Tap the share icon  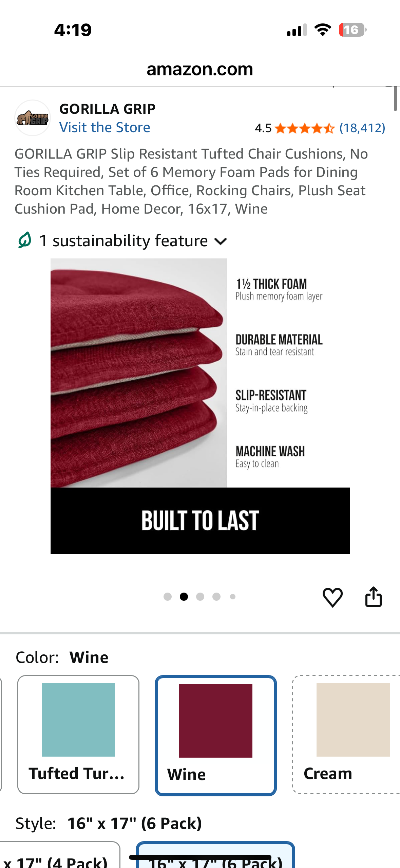[373, 597]
